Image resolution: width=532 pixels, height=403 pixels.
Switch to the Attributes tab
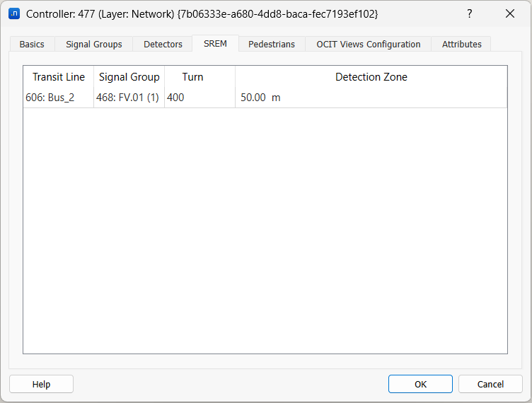pyautogui.click(x=461, y=44)
